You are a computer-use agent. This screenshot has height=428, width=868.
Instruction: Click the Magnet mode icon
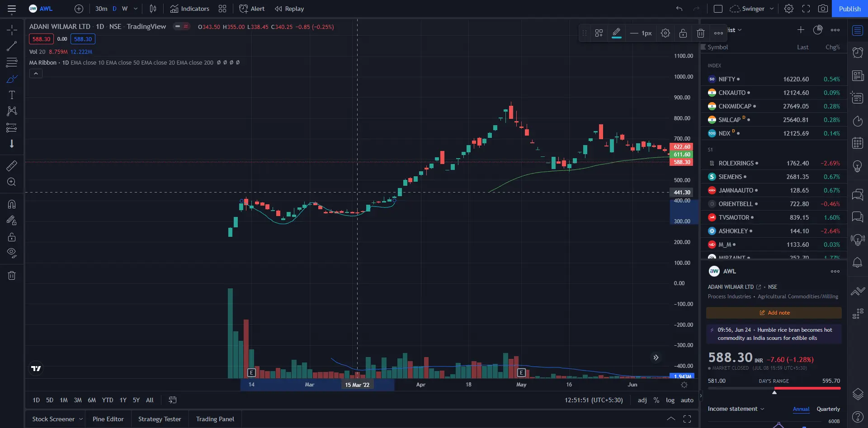coord(12,204)
